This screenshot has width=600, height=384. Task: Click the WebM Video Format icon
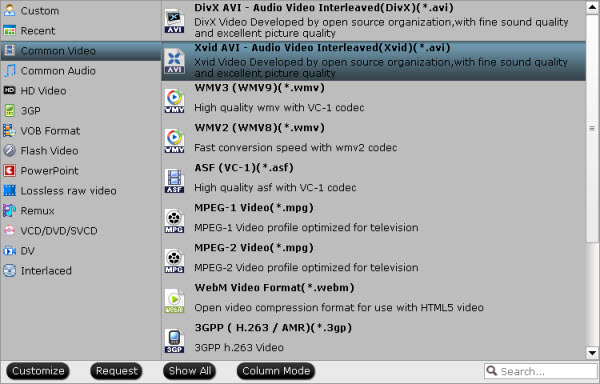pyautogui.click(x=174, y=301)
